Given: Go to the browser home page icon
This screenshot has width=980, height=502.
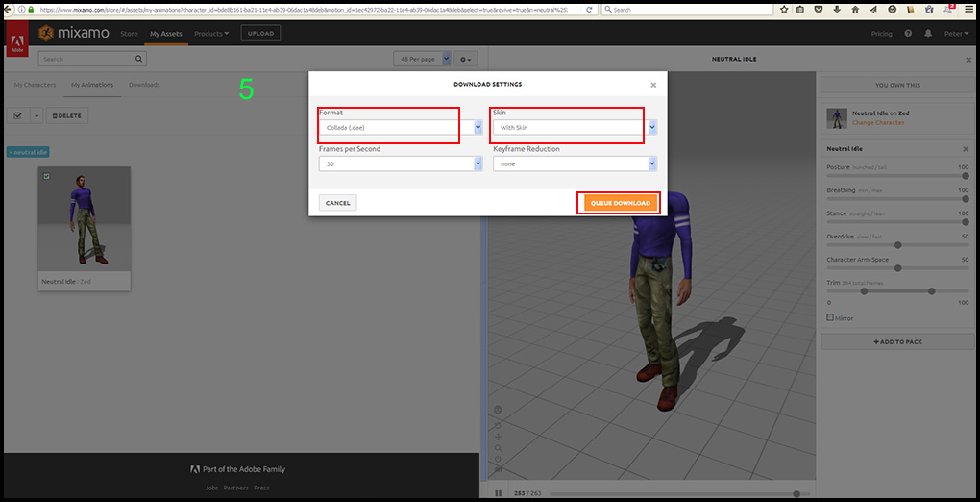Looking at the screenshot, I should pyautogui.click(x=855, y=10).
